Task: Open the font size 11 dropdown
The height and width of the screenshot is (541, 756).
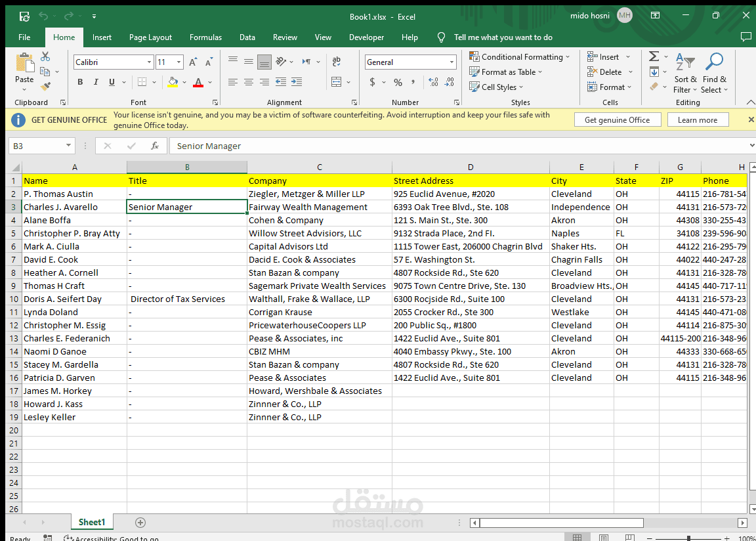Action: click(179, 62)
